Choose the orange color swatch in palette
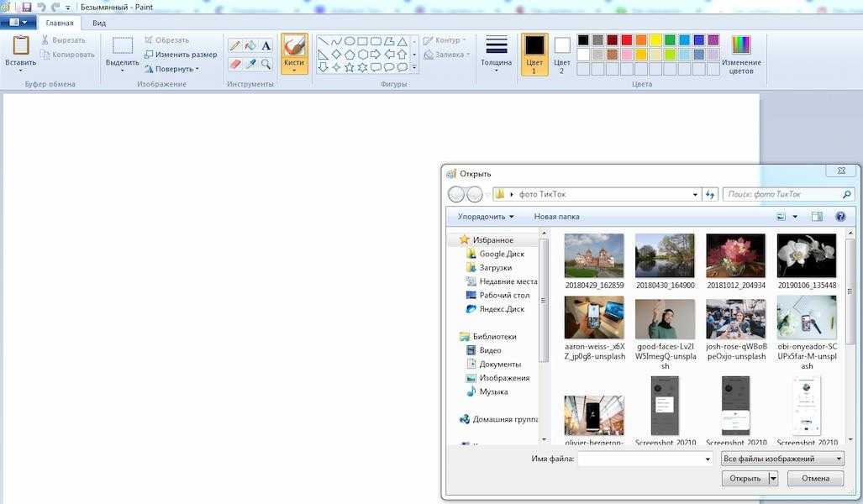 pyautogui.click(x=641, y=40)
